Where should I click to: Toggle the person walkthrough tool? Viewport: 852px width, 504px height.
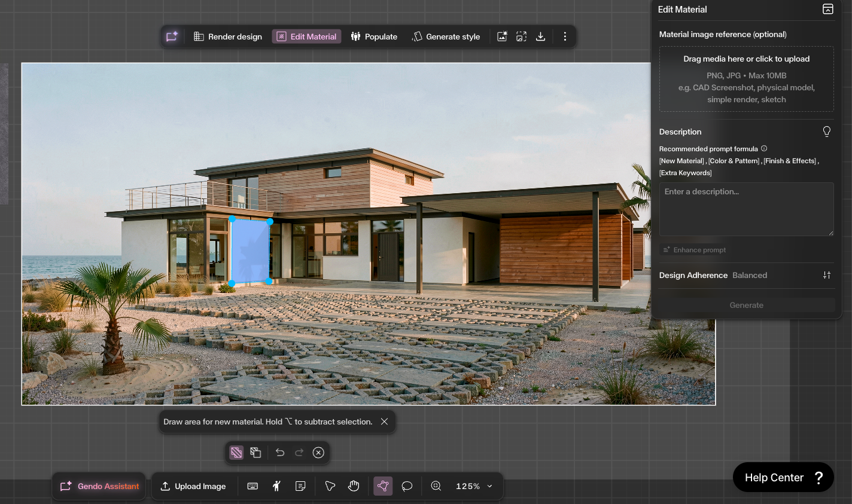(x=276, y=486)
